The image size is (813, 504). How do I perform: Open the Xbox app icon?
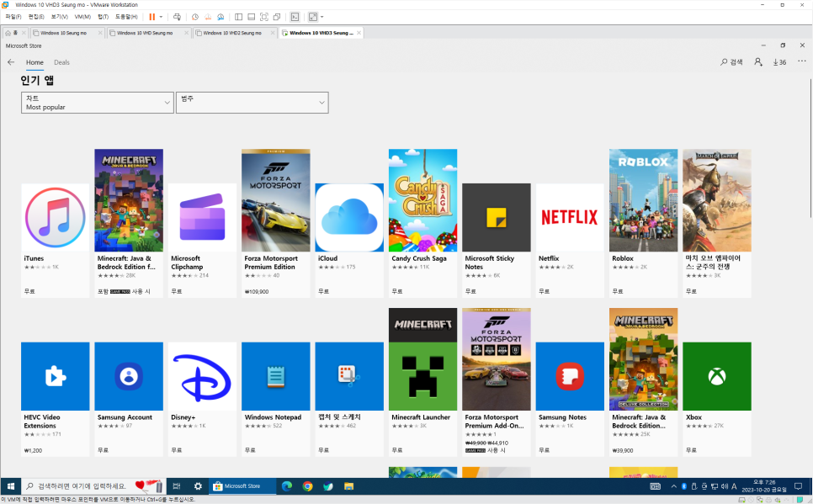click(x=717, y=376)
